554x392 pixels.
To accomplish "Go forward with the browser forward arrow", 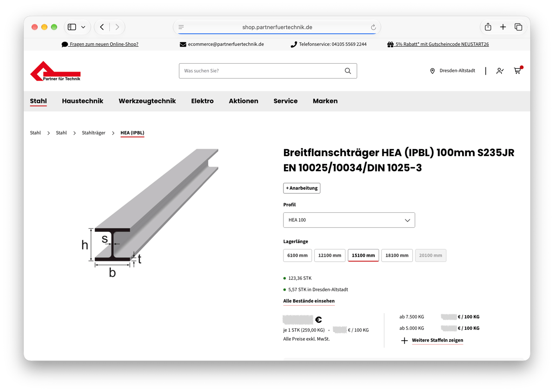I will coord(117,27).
